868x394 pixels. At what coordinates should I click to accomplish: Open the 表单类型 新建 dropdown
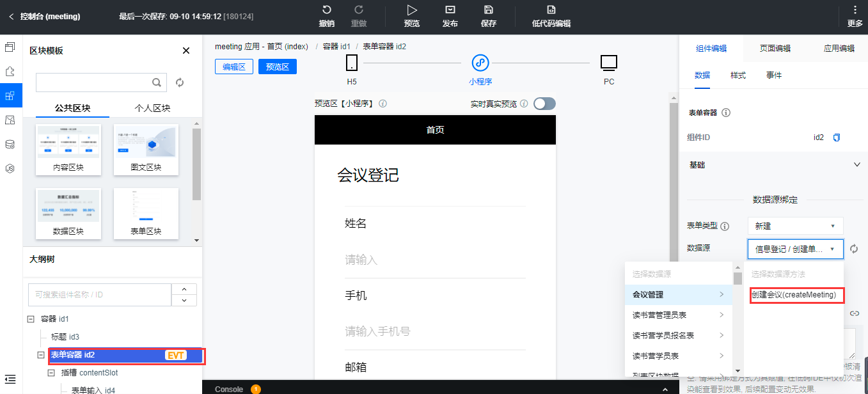coord(794,226)
